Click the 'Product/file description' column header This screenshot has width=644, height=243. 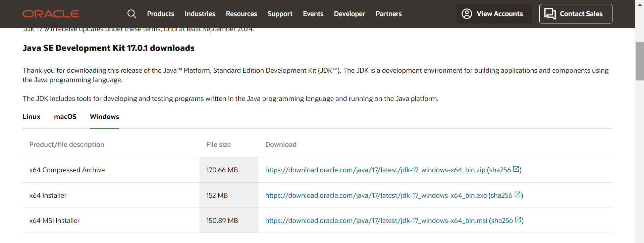pos(67,144)
